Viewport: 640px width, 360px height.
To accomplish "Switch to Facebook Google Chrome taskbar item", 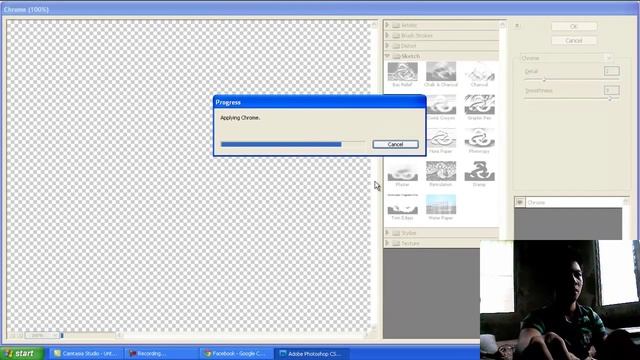I will click(237, 353).
